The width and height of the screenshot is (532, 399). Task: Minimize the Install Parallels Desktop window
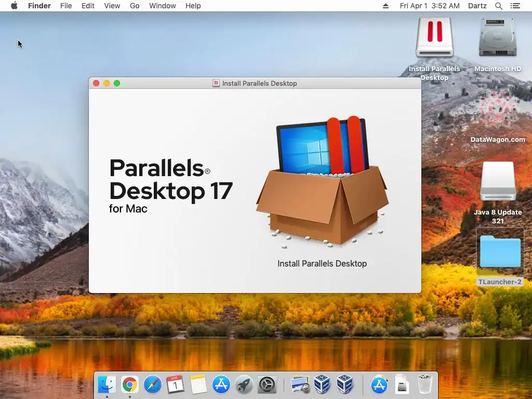click(x=107, y=83)
